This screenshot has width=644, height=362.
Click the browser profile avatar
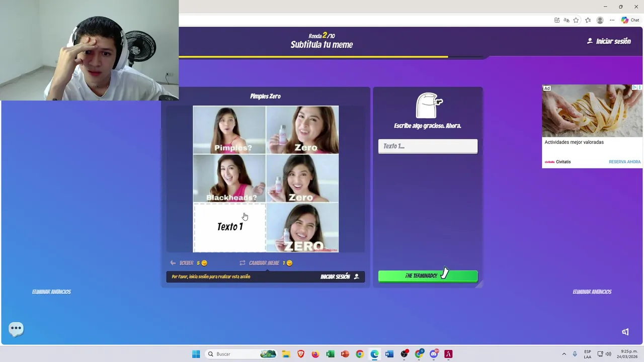click(x=600, y=20)
